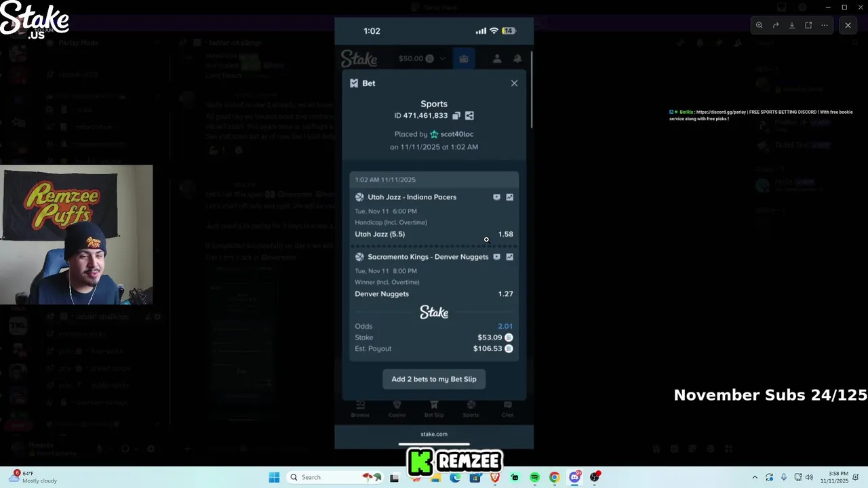Copy the bet ID 471,461,833
The height and width of the screenshot is (488, 868).
(x=456, y=116)
